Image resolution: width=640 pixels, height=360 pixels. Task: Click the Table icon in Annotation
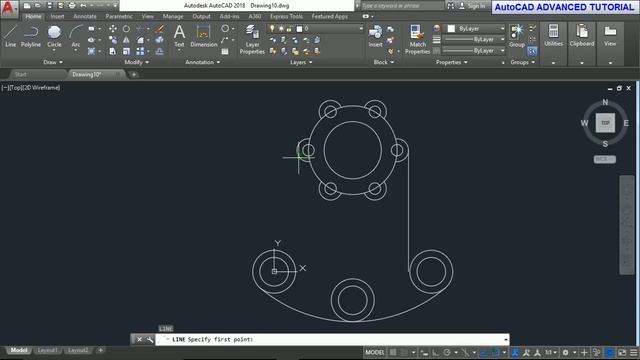(225, 51)
